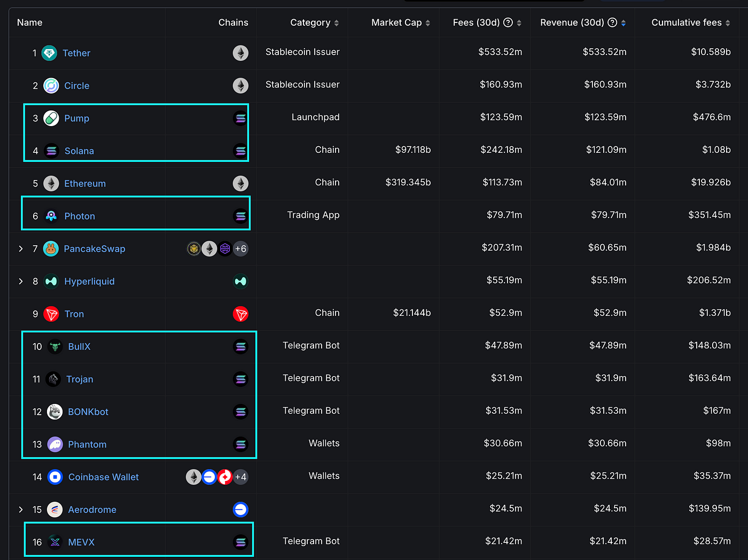Image resolution: width=748 pixels, height=560 pixels.
Task: Click the Aerodrome logo icon
Action: [55, 509]
